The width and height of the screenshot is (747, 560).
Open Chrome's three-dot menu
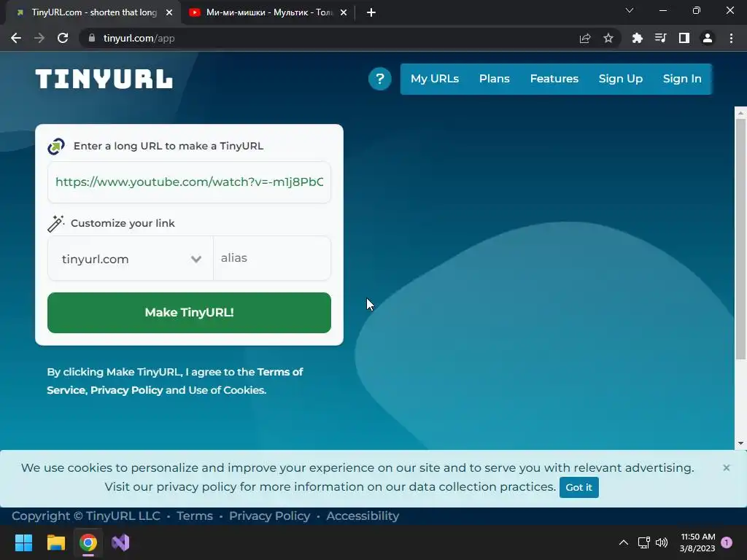click(x=731, y=38)
